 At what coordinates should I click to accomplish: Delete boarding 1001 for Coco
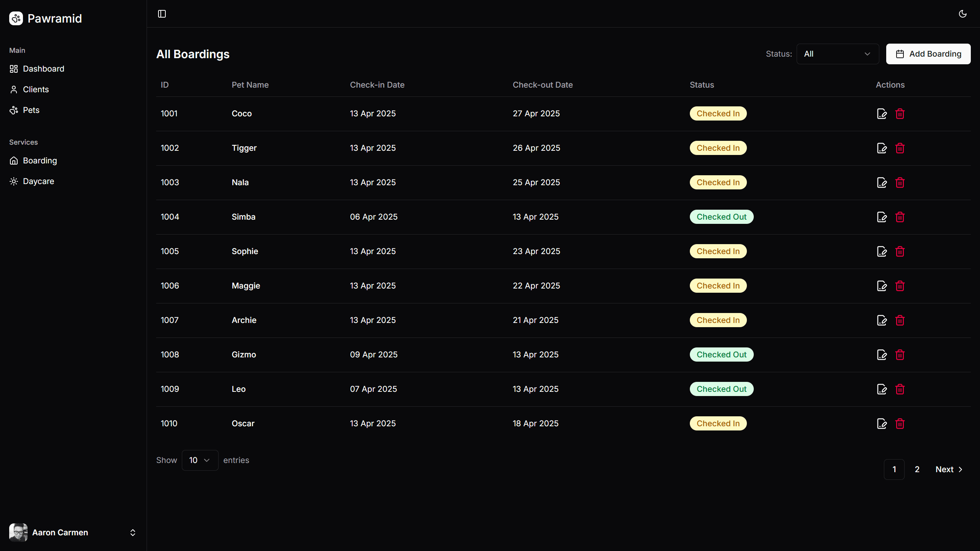click(x=900, y=114)
